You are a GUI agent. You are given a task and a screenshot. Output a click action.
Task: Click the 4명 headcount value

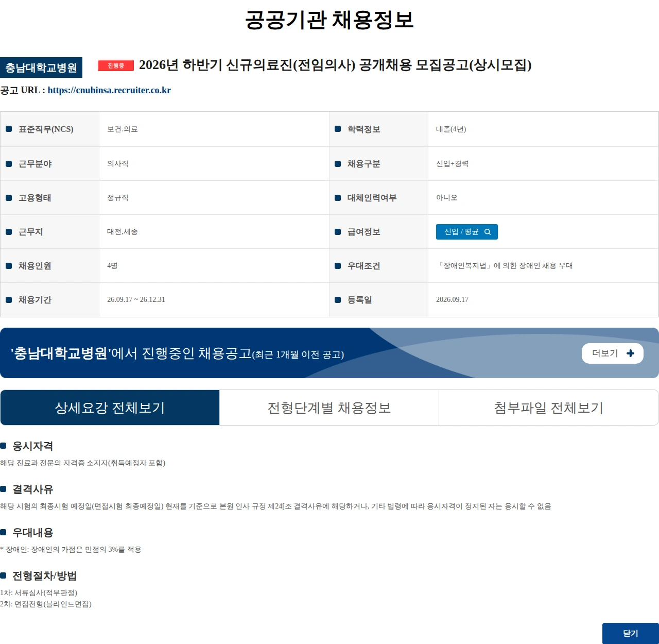pyautogui.click(x=112, y=266)
